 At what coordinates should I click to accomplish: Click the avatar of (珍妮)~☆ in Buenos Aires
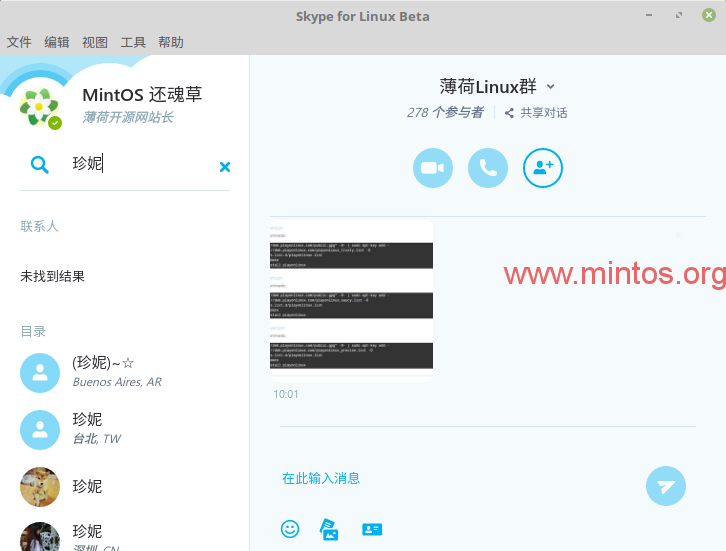[x=40, y=373]
